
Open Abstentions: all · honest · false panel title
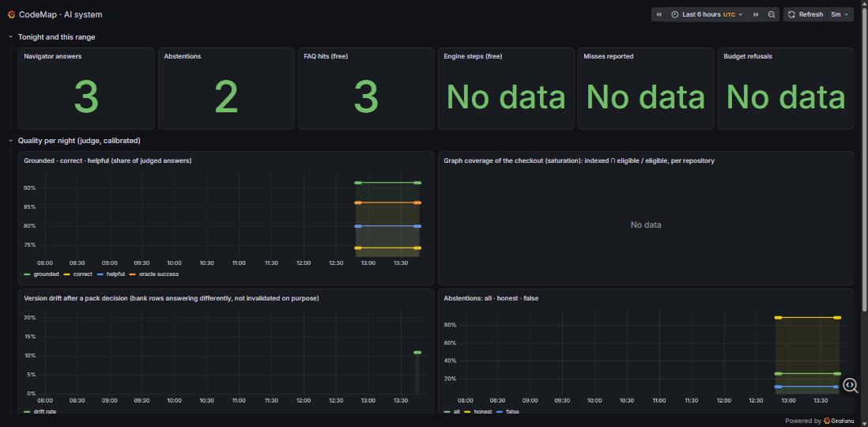(491, 298)
